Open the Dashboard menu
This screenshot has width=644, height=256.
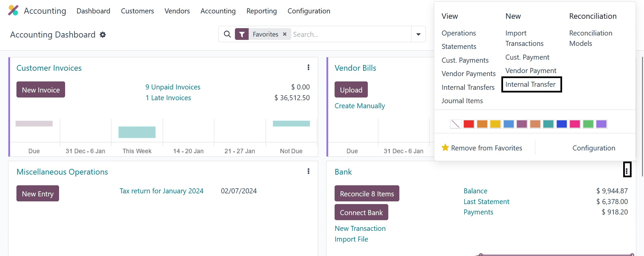click(x=93, y=11)
